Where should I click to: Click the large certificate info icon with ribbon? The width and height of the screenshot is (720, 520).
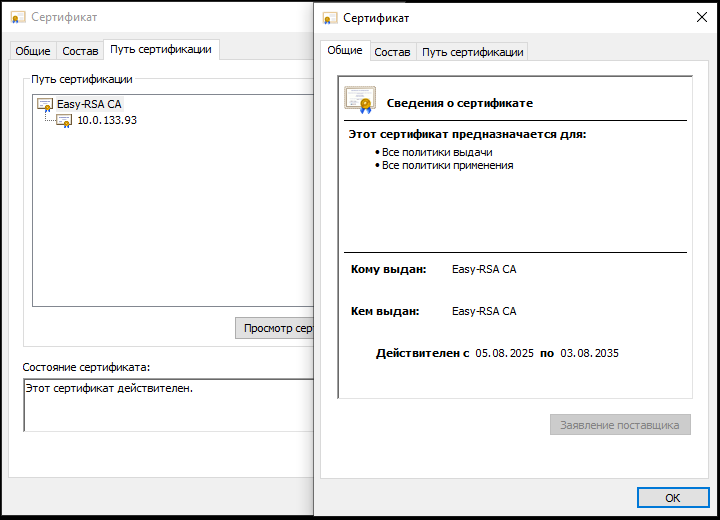360,100
